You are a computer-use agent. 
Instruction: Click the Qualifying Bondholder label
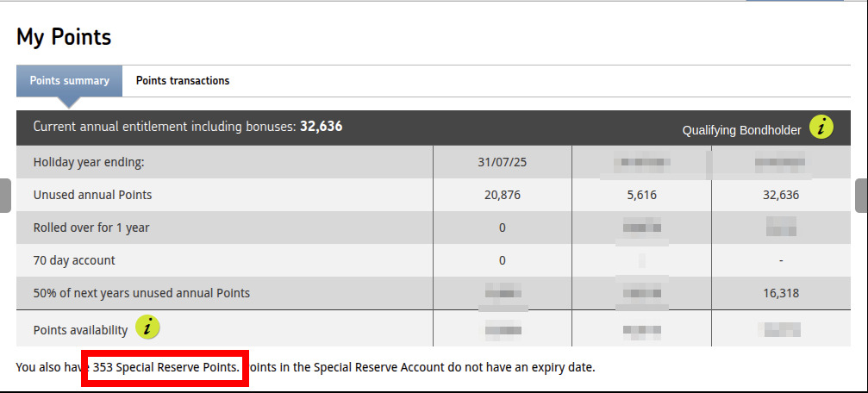(741, 130)
